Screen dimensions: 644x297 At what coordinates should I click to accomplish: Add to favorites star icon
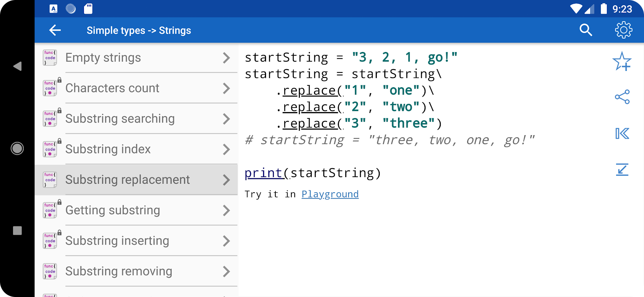[x=622, y=62]
